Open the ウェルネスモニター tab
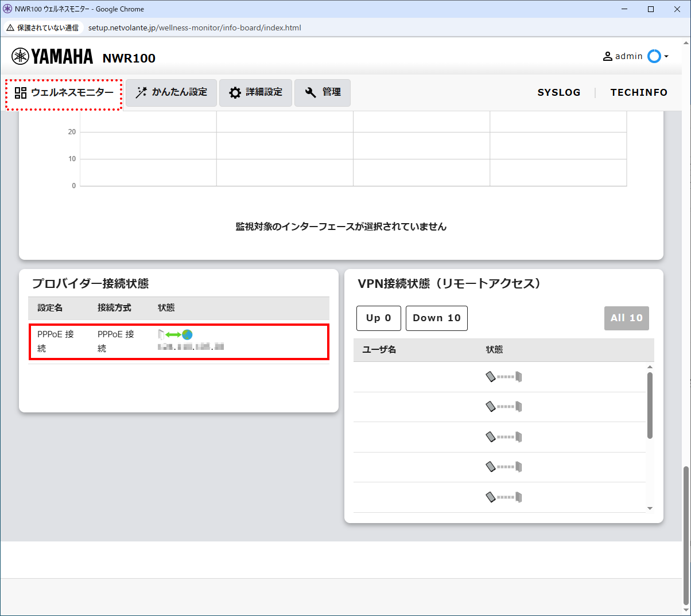Viewport: 691px width, 616px height. (x=63, y=92)
